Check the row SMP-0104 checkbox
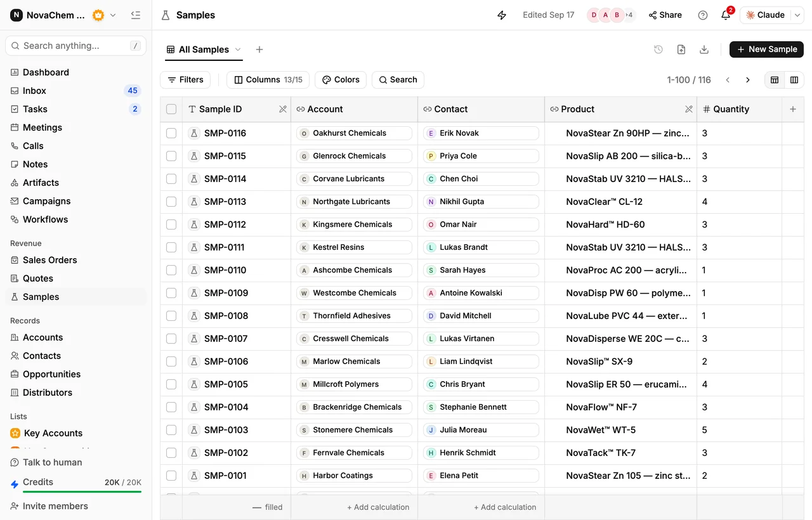Image resolution: width=812 pixels, height=520 pixels. (x=171, y=407)
